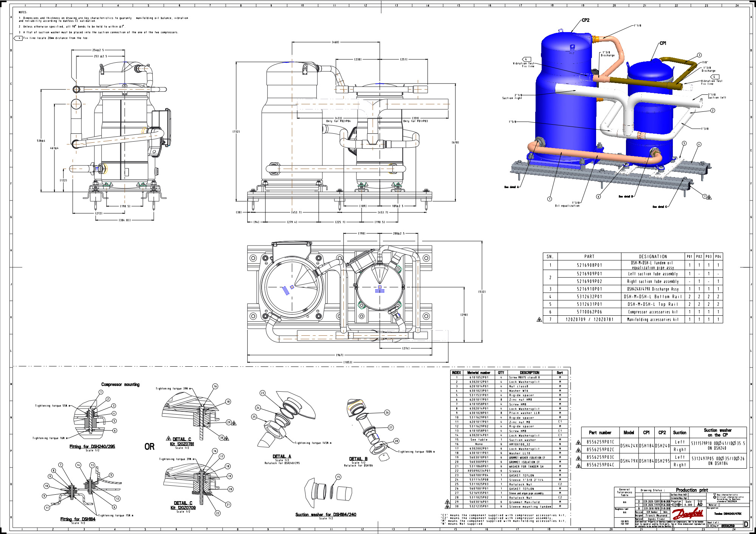Click part number 5216908P01
This screenshot has width=756, height=534.
pos(589,265)
